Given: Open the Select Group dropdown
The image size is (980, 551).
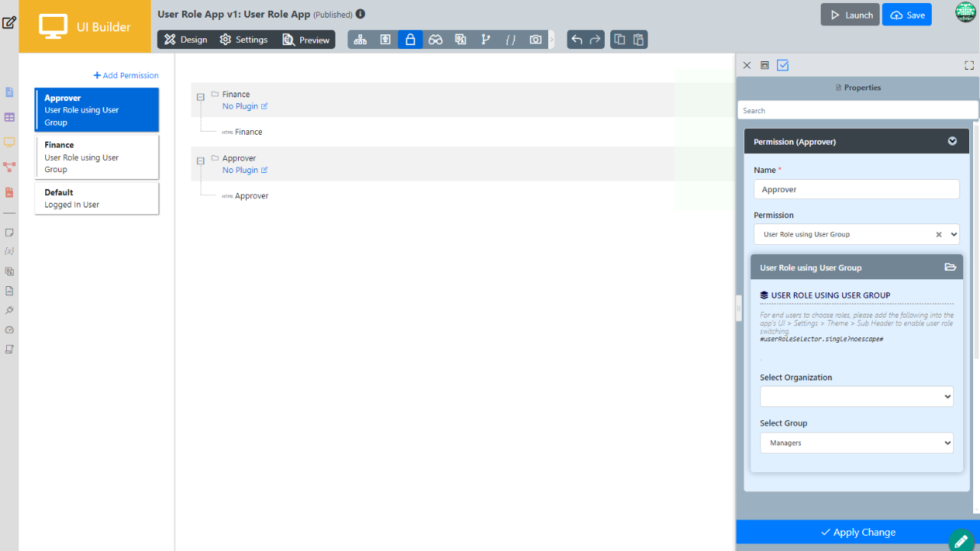Looking at the screenshot, I should 856,443.
